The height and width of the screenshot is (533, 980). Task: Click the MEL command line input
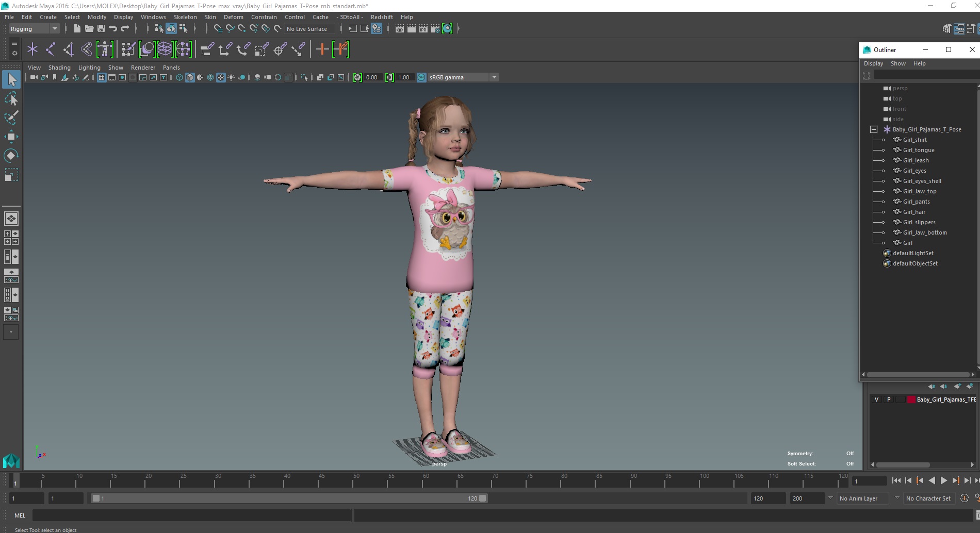point(191,515)
